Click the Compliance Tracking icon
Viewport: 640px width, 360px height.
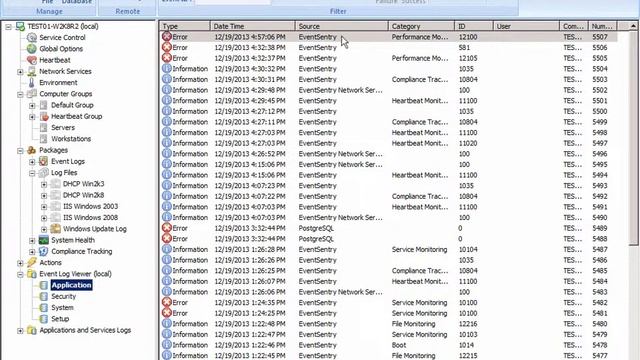point(43,251)
